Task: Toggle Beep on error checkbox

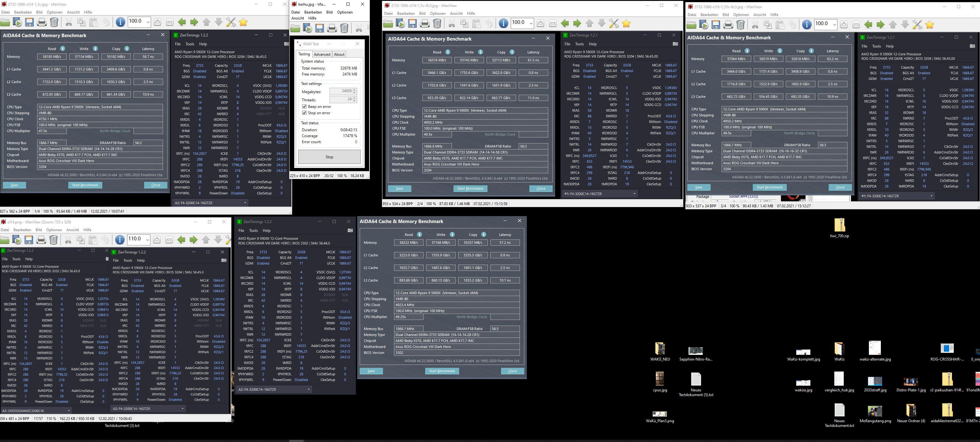Action: [304, 107]
